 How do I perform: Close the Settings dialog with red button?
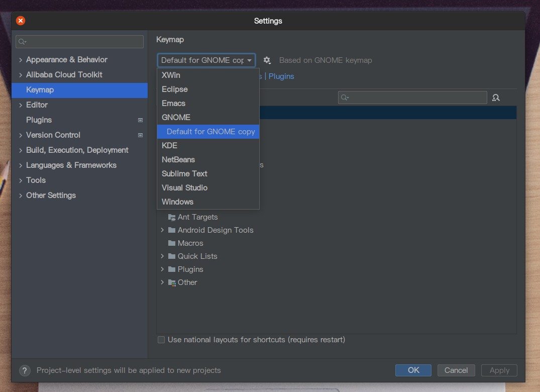21,21
